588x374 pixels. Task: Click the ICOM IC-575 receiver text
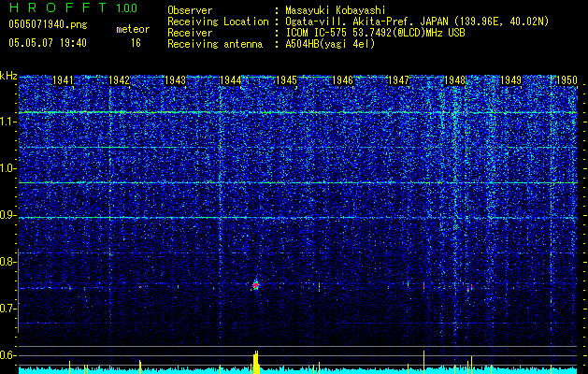click(x=375, y=33)
